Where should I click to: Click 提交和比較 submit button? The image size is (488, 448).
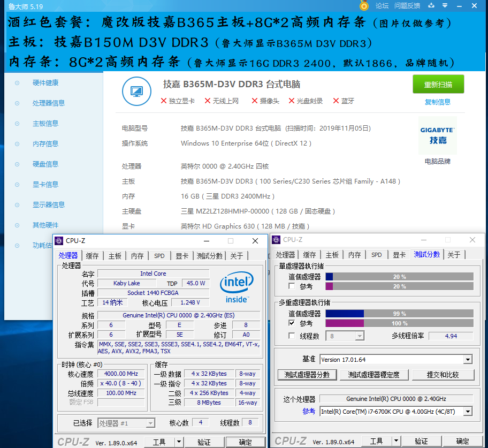coord(443,375)
